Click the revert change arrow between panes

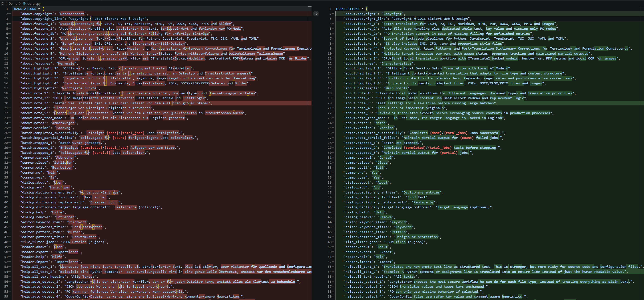[x=316, y=14]
